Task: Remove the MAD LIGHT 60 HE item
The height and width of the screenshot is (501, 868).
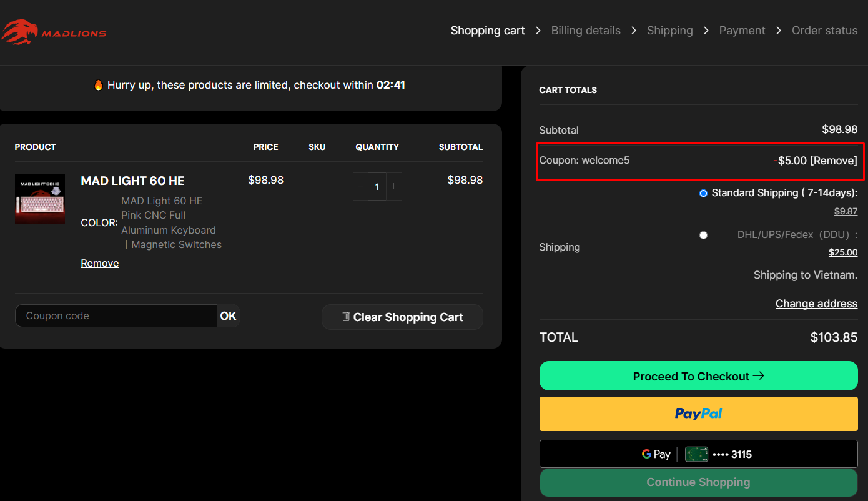Action: click(x=100, y=263)
